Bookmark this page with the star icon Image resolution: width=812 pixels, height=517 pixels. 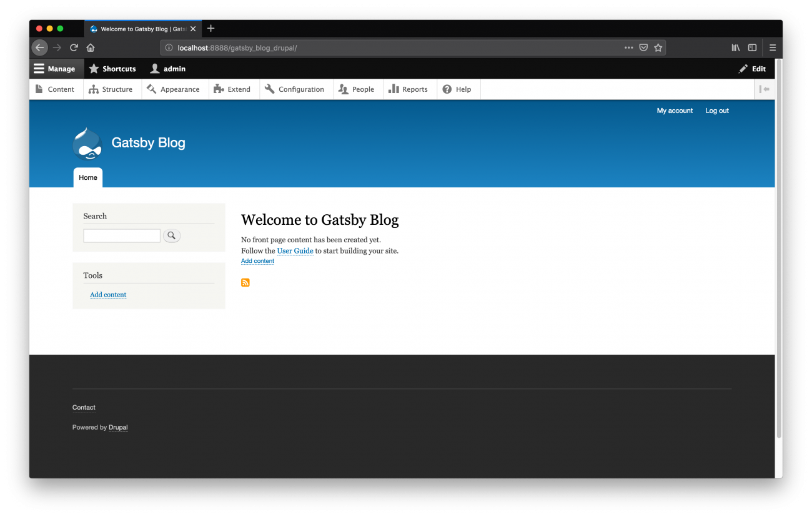[658, 47]
